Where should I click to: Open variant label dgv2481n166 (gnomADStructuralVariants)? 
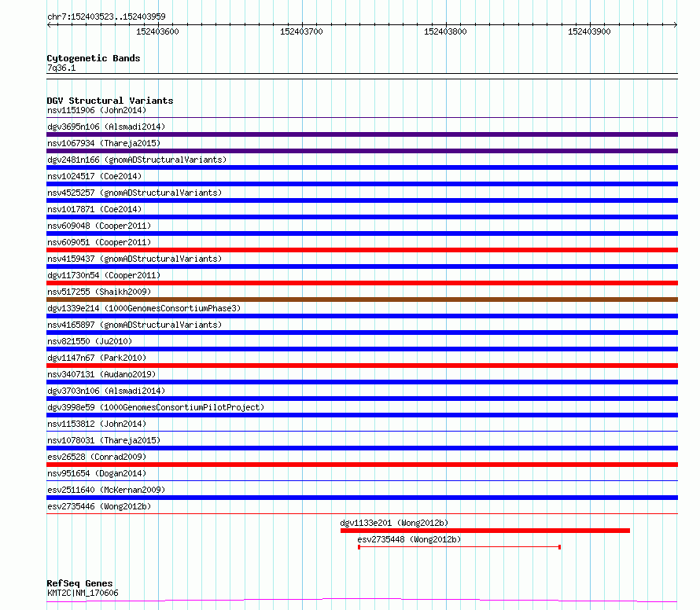pyautogui.click(x=137, y=160)
